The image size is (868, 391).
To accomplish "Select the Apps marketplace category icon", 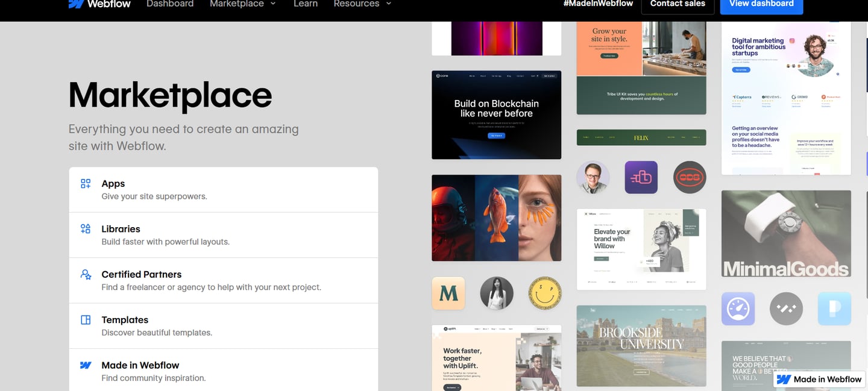I will point(85,183).
